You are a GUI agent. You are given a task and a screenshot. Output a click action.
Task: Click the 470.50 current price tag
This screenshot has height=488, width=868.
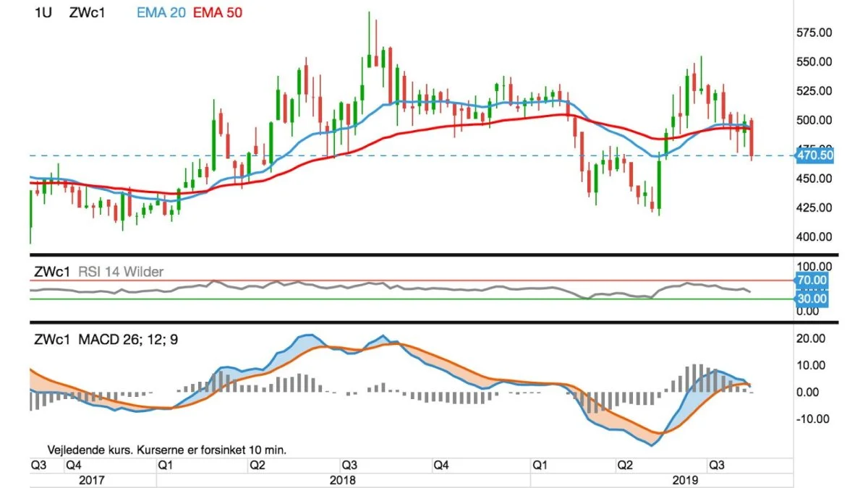pyautogui.click(x=815, y=155)
